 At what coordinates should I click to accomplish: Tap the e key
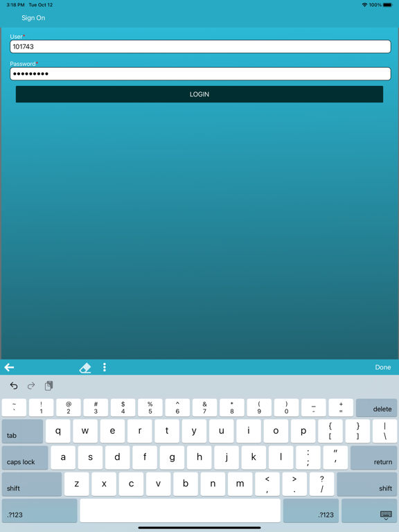click(x=112, y=432)
